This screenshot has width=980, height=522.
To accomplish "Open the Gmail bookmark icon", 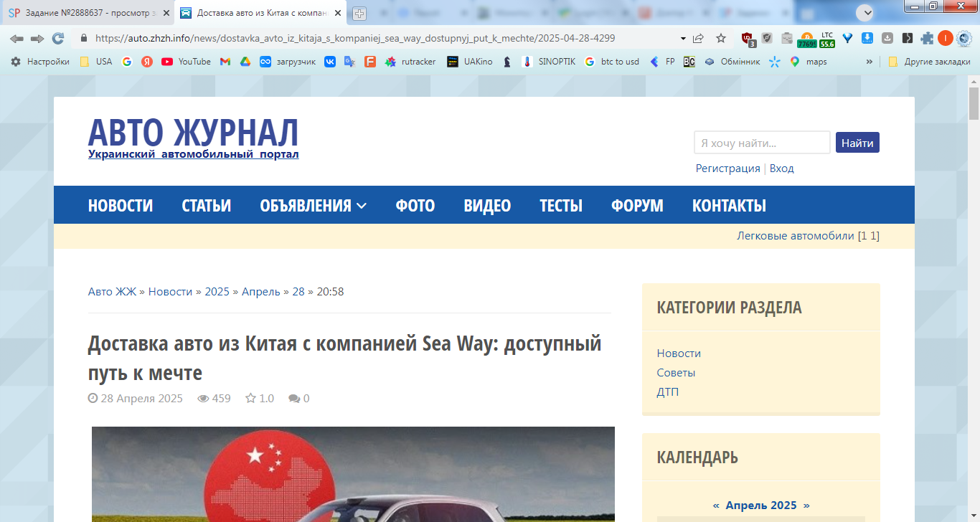I will [x=225, y=62].
